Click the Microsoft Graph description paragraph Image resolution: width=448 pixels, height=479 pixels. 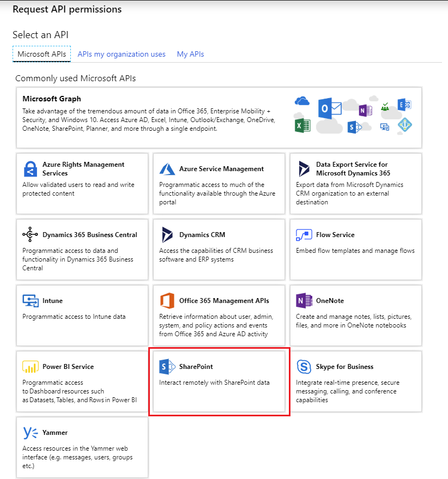click(149, 120)
